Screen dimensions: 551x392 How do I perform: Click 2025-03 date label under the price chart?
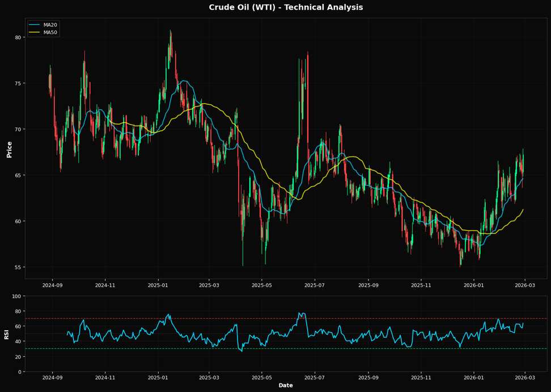[209, 285]
